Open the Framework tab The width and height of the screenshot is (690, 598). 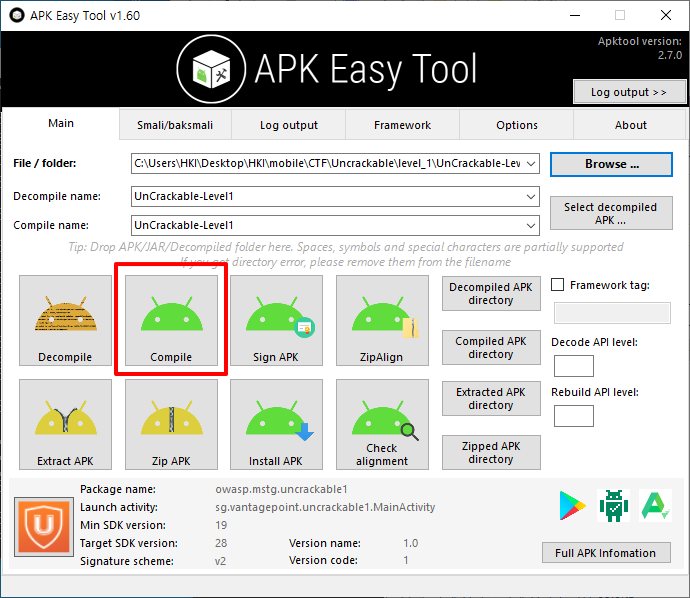(403, 125)
